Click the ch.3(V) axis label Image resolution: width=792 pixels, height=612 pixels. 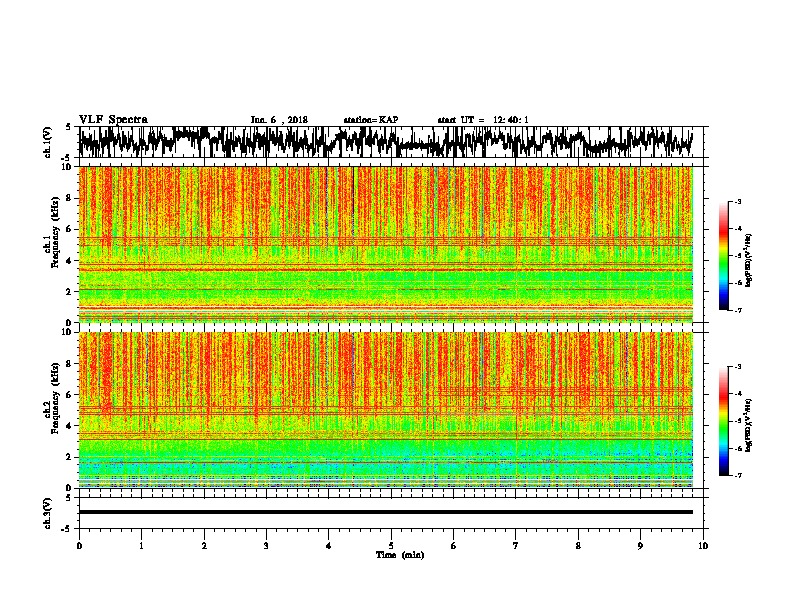click(x=48, y=513)
